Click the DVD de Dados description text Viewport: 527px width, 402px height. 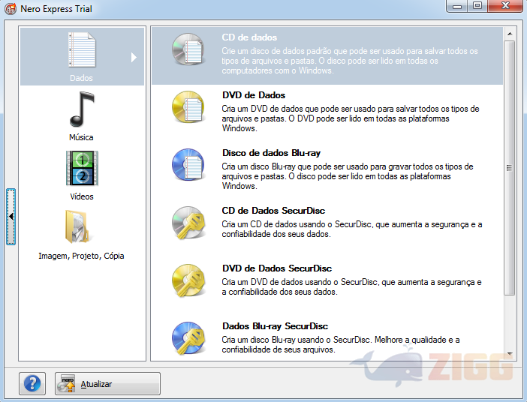point(350,119)
